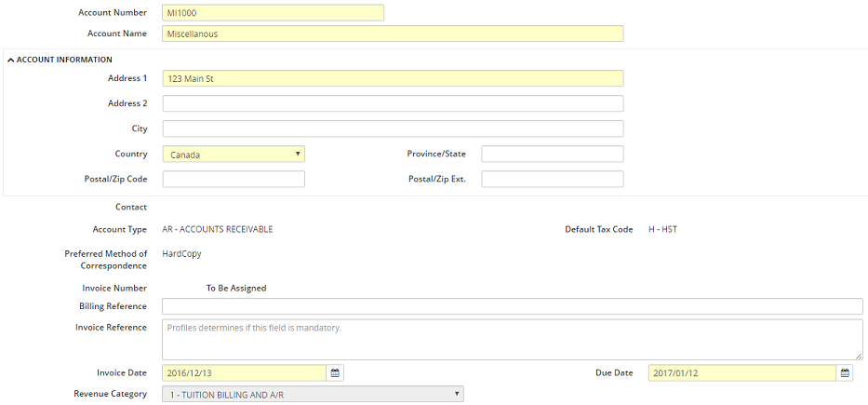Focus the Invoice Reference text area
The width and height of the screenshot is (868, 405).
(512, 340)
